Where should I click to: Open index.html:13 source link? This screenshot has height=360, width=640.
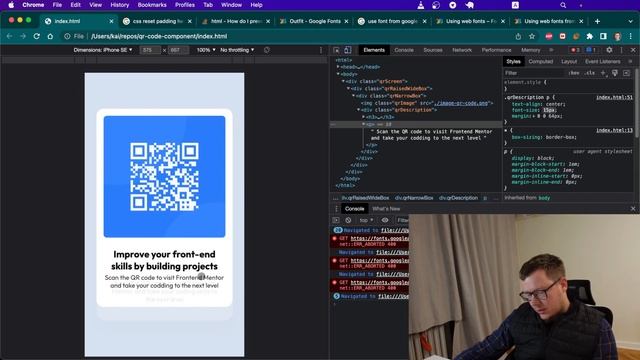(614, 130)
